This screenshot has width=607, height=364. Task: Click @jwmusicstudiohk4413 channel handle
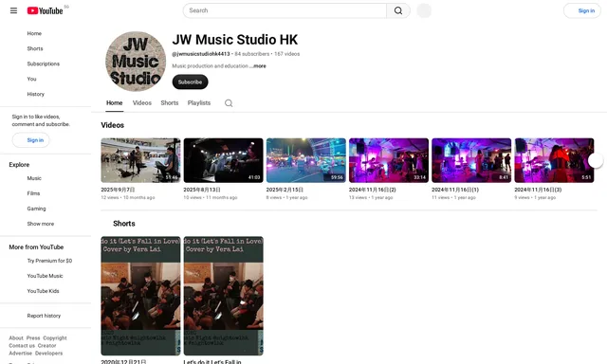click(x=200, y=54)
